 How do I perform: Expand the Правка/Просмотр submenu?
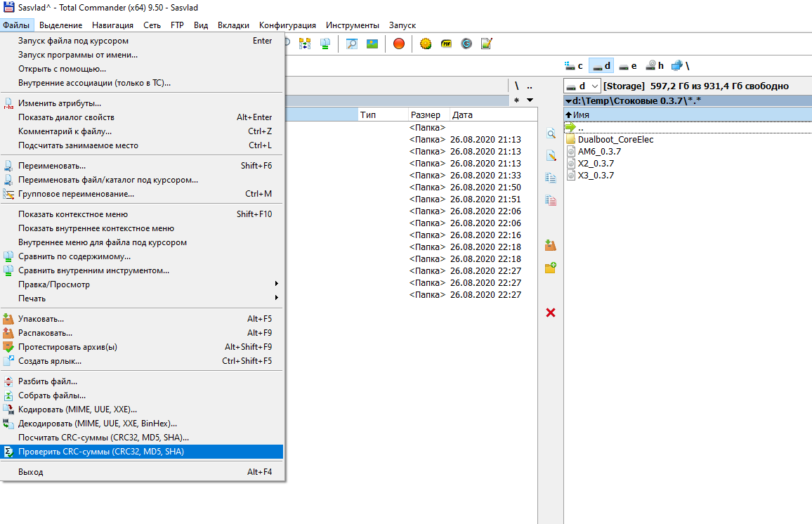coord(142,284)
